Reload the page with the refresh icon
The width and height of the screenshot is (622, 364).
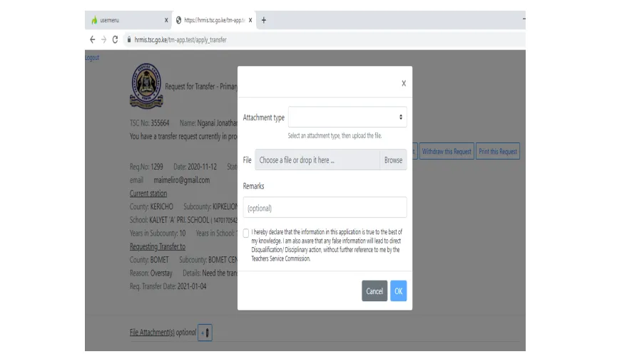(115, 40)
